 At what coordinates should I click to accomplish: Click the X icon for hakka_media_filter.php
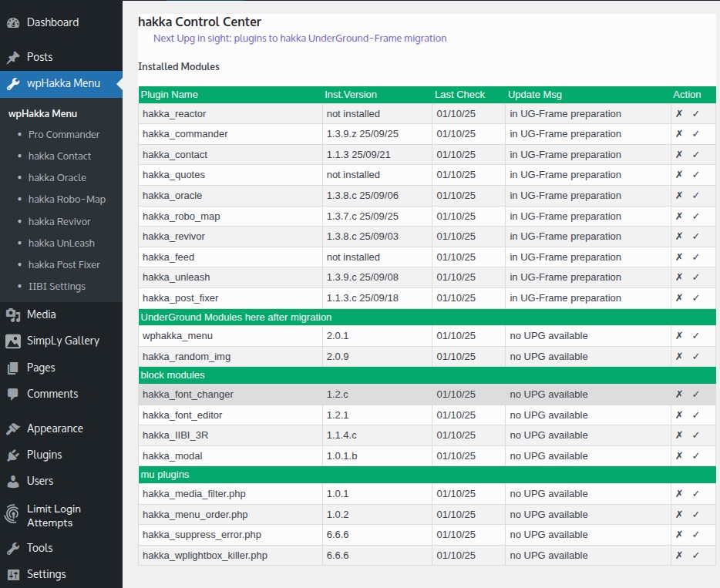679,494
